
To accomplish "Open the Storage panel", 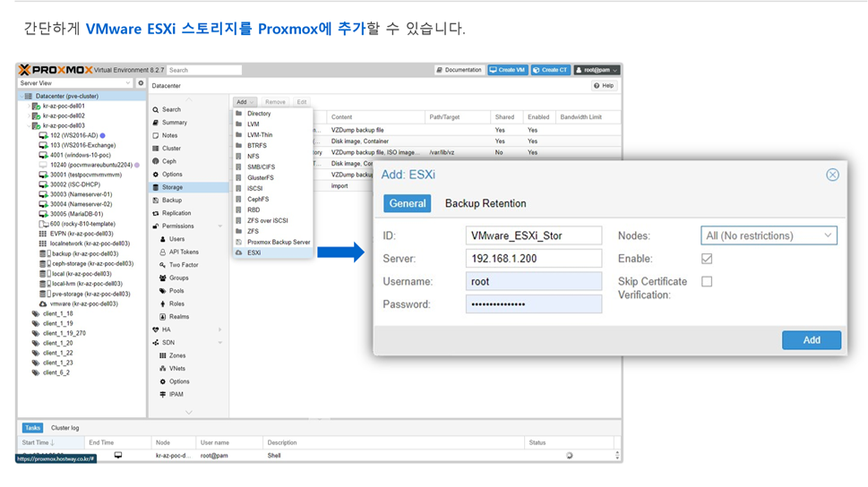I will click(x=188, y=187).
